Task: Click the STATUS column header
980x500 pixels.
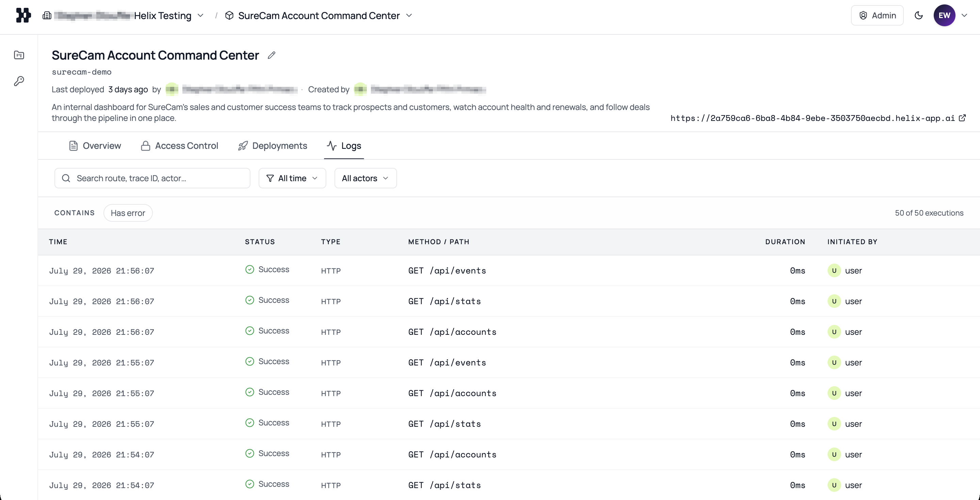Action: (260, 242)
